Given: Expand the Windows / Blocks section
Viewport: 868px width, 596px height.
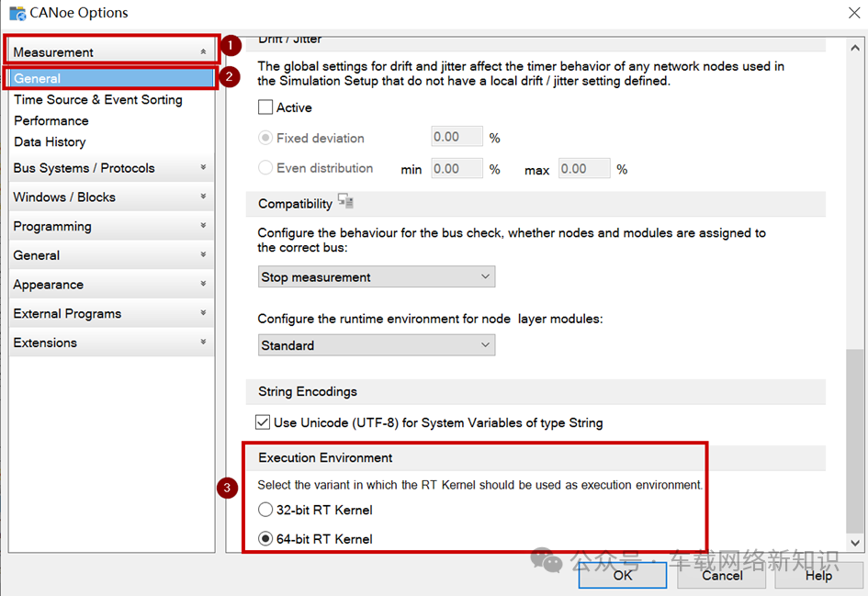Looking at the screenshot, I should [x=111, y=197].
